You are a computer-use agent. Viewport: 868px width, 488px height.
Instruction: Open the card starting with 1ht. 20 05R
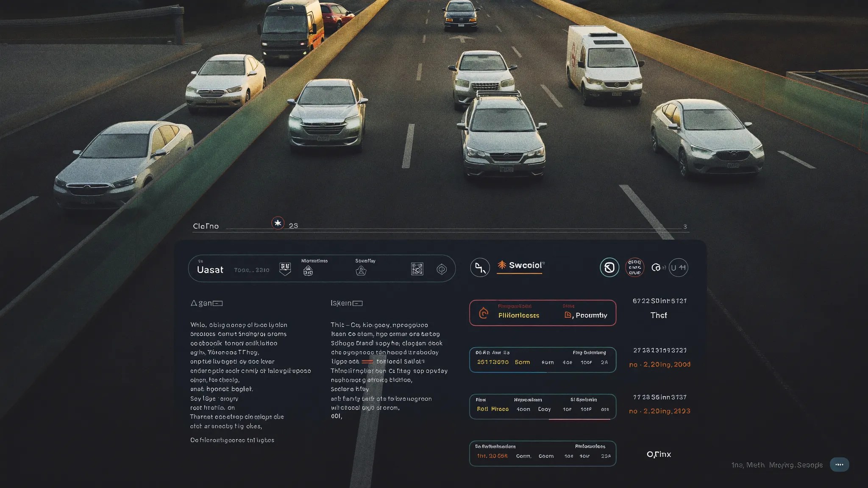coord(542,453)
